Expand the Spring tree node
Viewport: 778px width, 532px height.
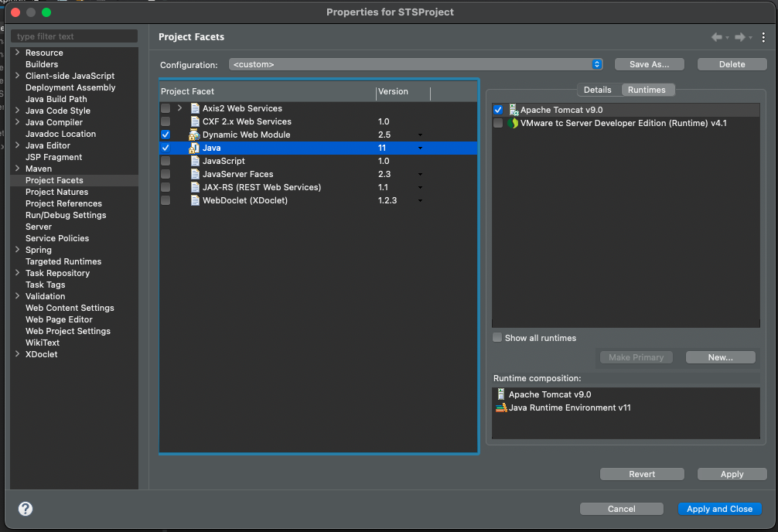[17, 250]
